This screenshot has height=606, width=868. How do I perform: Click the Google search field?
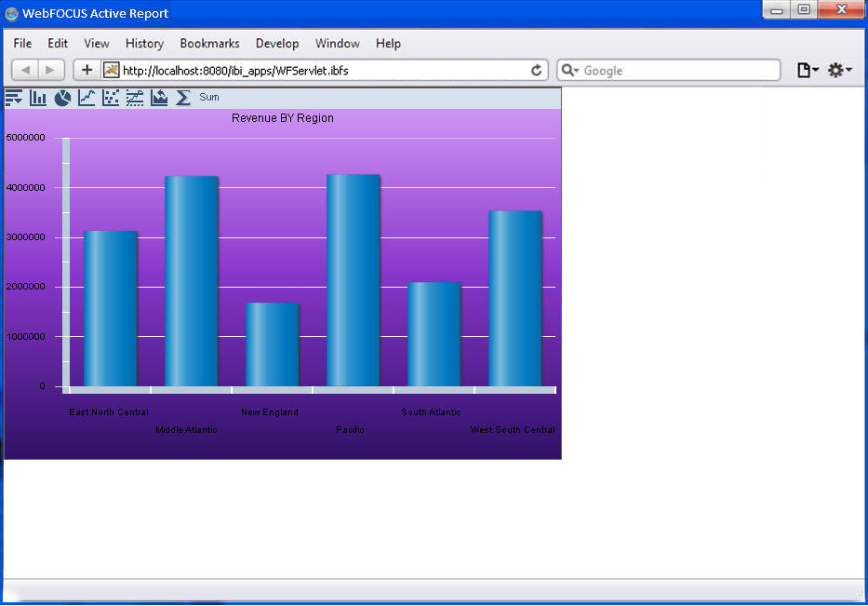click(669, 71)
